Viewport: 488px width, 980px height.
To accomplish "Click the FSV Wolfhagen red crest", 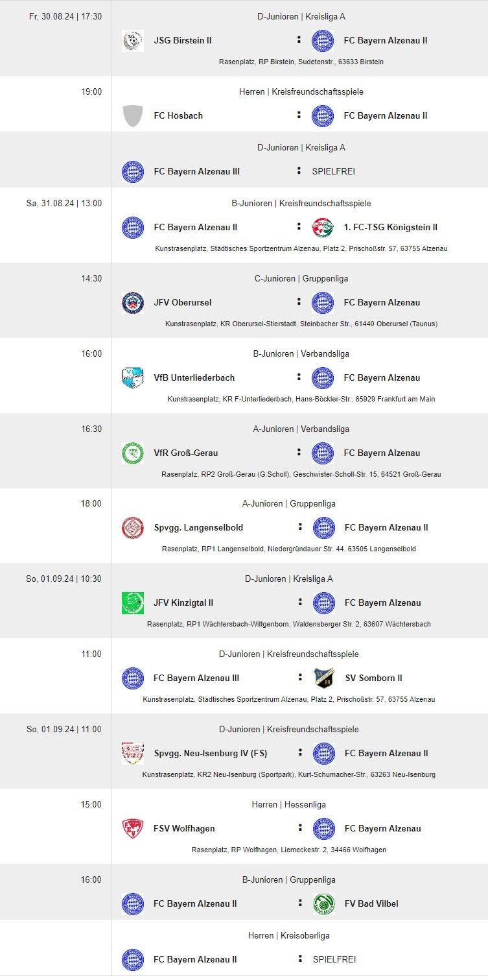I will pyautogui.click(x=133, y=829).
